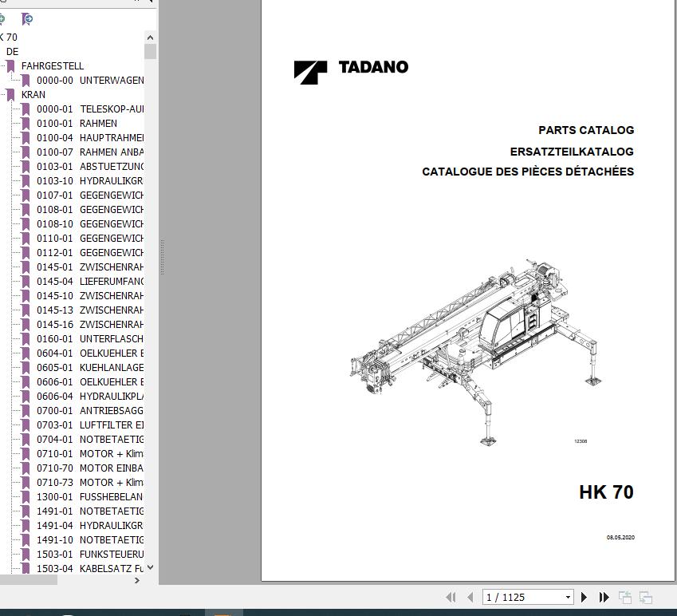This screenshot has height=616, width=677.
Task: Click the expand-current-bookmark icon with blue arrow
Action: [26, 19]
